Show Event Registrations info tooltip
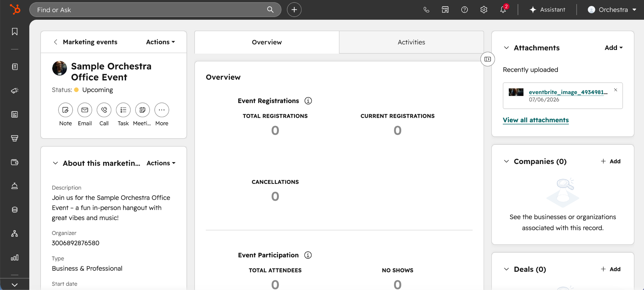The width and height of the screenshot is (644, 290). tap(308, 101)
